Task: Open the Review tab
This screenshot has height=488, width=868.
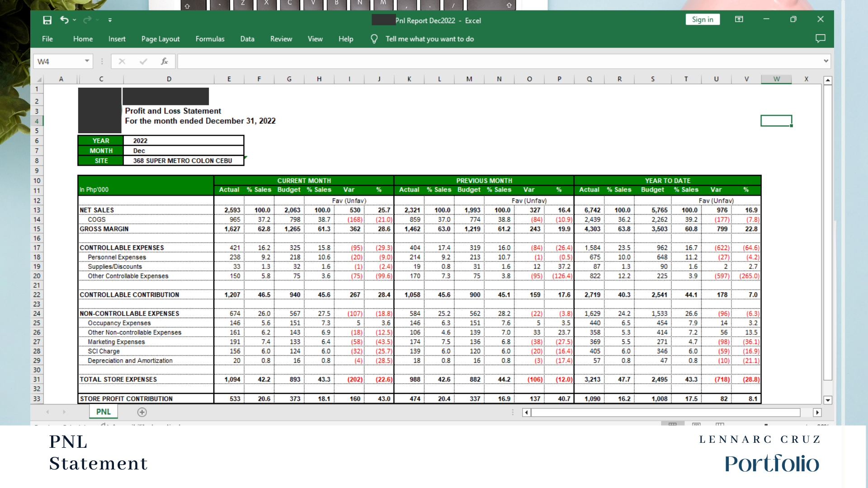Action: click(281, 39)
